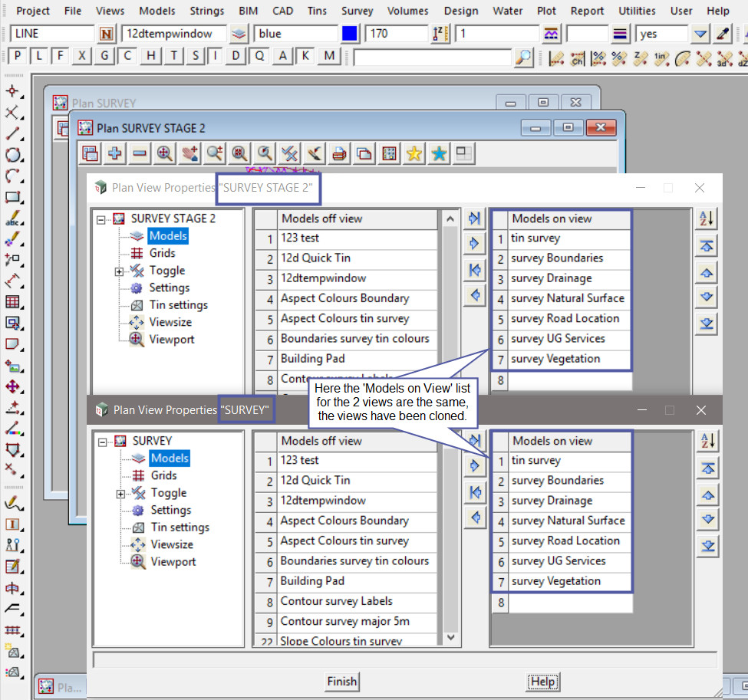Collapse the SURVEY root node in lower tree

[x=102, y=442]
